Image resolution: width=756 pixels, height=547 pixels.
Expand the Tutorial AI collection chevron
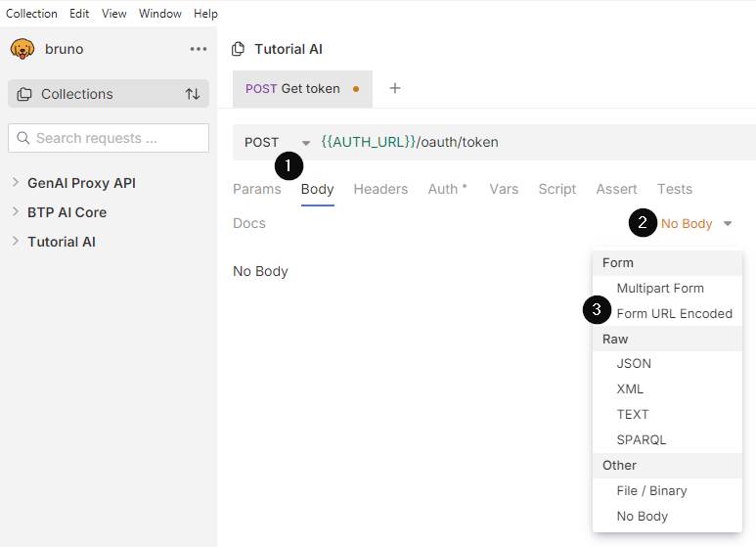[16, 241]
